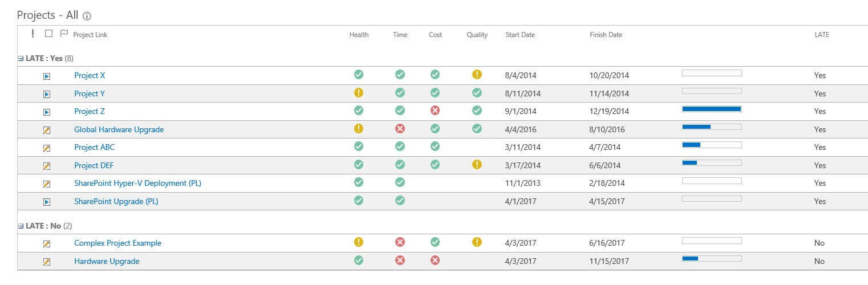The image size is (868, 285).
Task: Click Project DEF yellow Quality warning icon
Action: [x=477, y=164]
